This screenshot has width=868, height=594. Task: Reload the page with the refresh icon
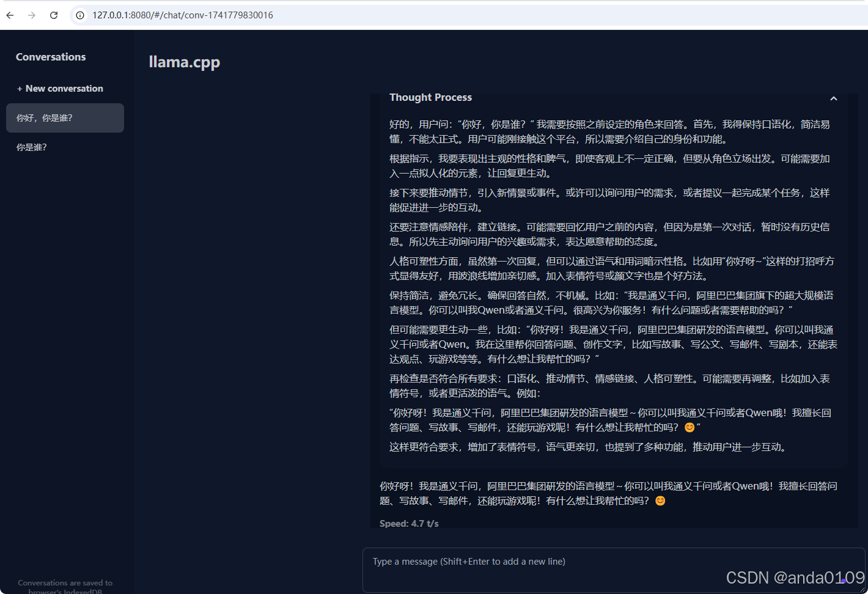point(53,15)
